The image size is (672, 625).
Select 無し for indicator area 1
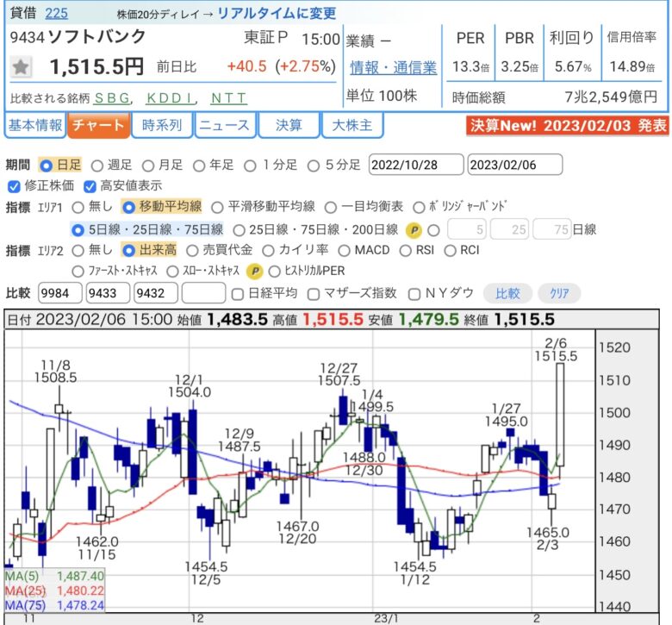tap(78, 208)
